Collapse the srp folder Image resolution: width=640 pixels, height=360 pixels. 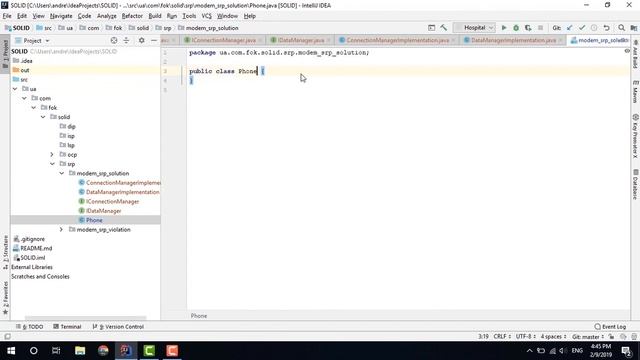pos(52,164)
